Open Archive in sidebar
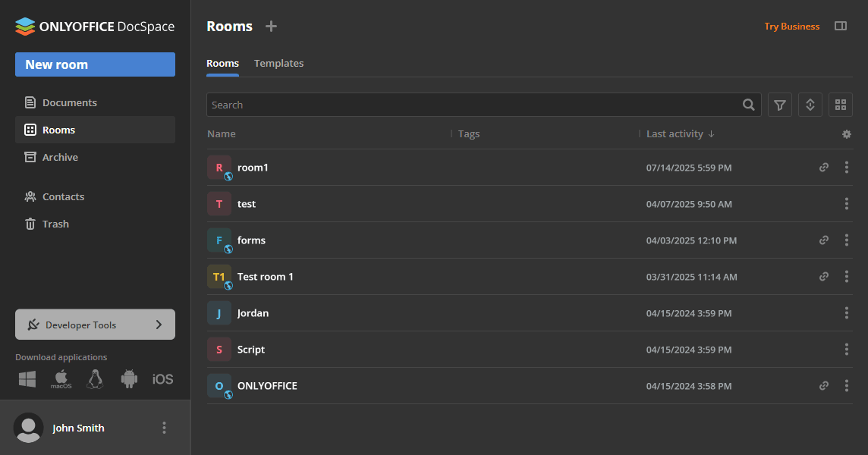 click(60, 157)
